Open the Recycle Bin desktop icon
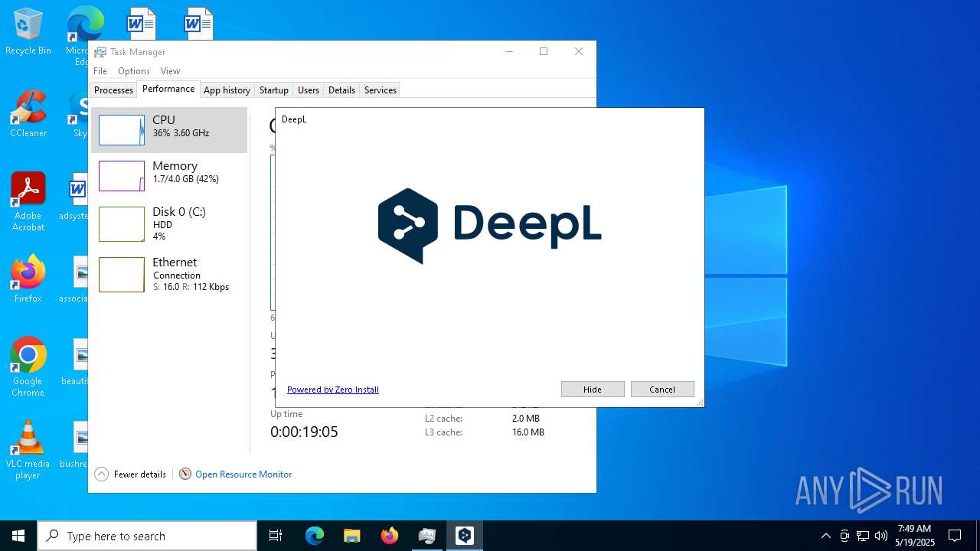Screen dimensions: 980x551 tap(28, 32)
